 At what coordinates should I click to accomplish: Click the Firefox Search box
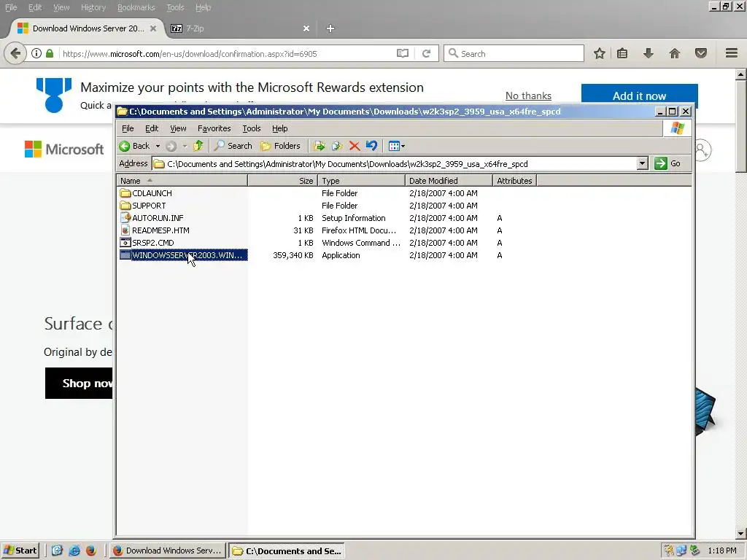click(514, 53)
